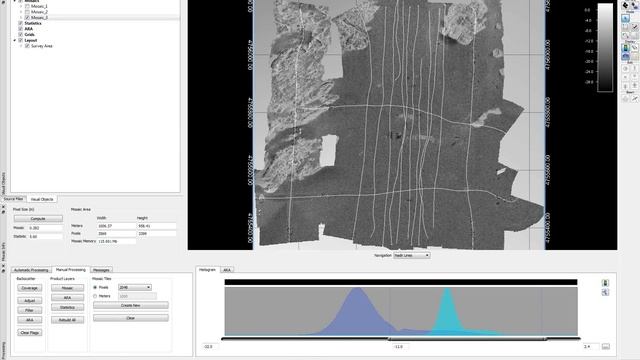This screenshot has width=640, height=360.
Task: Switch to the Source Files tab
Action: pos(13,199)
